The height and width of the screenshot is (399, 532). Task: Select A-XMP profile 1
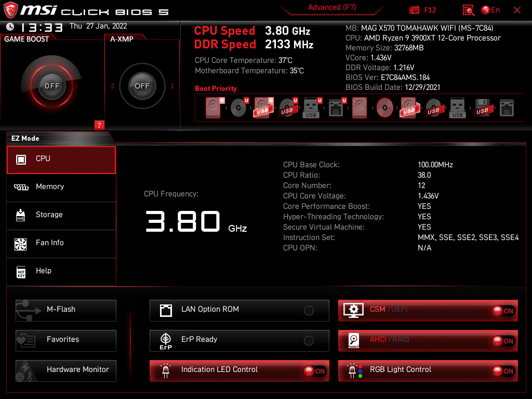pos(172,86)
